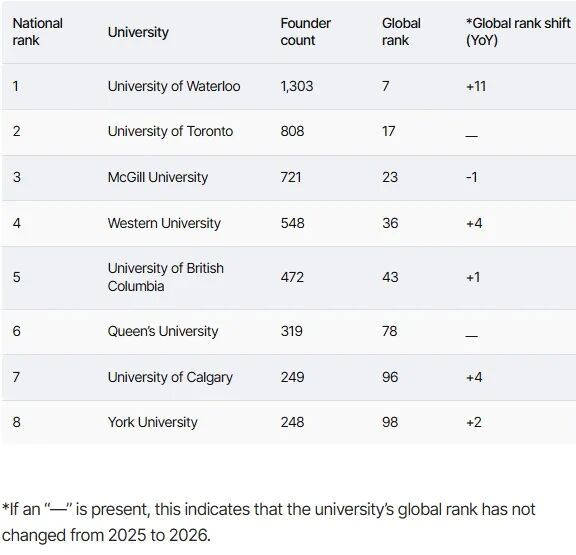Image resolution: width=576 pixels, height=555 pixels.
Task: Click the National rank column header
Action: pos(37,32)
